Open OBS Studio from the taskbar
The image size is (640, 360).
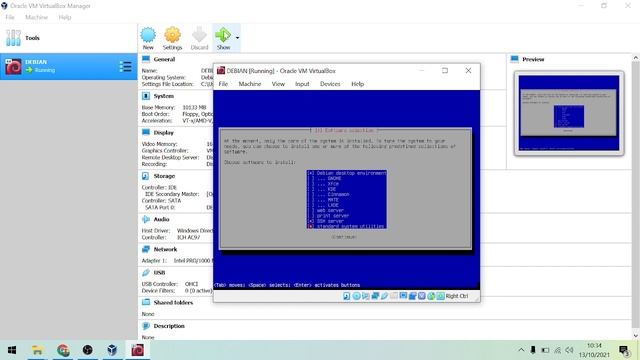(x=87, y=350)
